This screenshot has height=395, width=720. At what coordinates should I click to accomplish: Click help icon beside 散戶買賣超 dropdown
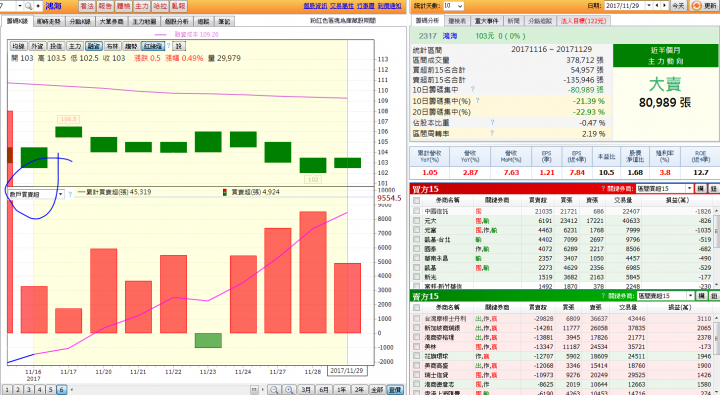click(x=70, y=194)
